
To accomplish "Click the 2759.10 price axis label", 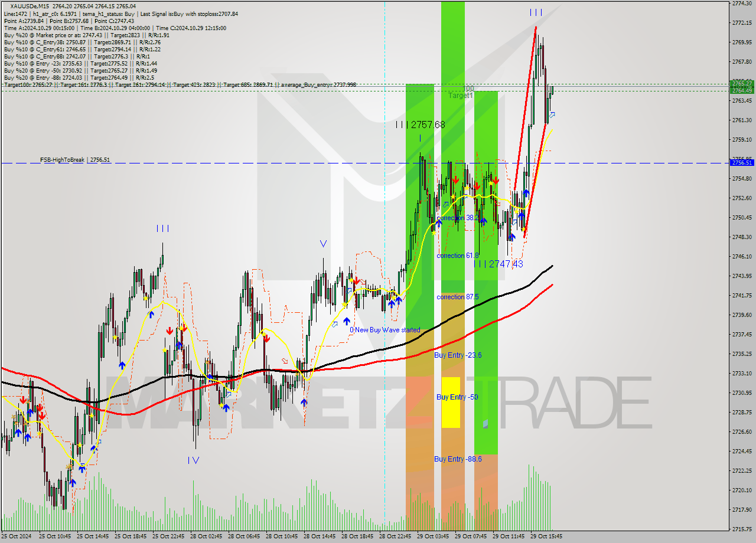I will click(742, 140).
